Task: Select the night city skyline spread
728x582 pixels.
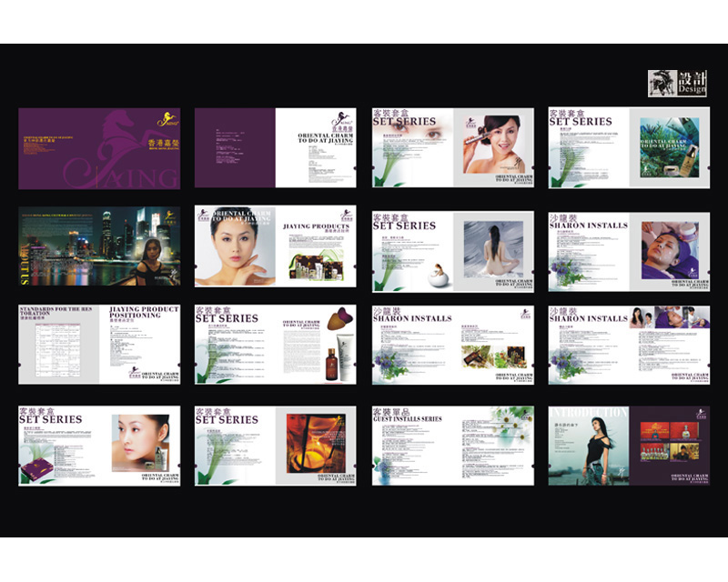Action: click(x=99, y=246)
